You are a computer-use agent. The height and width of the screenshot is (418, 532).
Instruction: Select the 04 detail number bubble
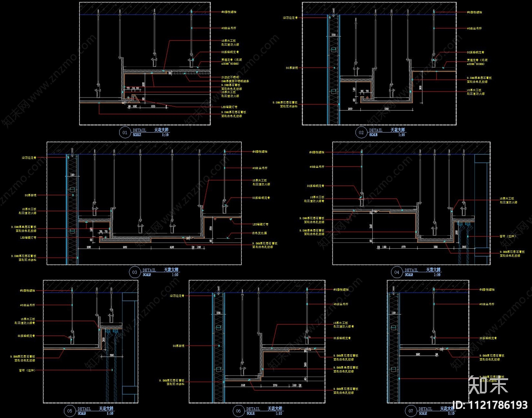[396, 272]
